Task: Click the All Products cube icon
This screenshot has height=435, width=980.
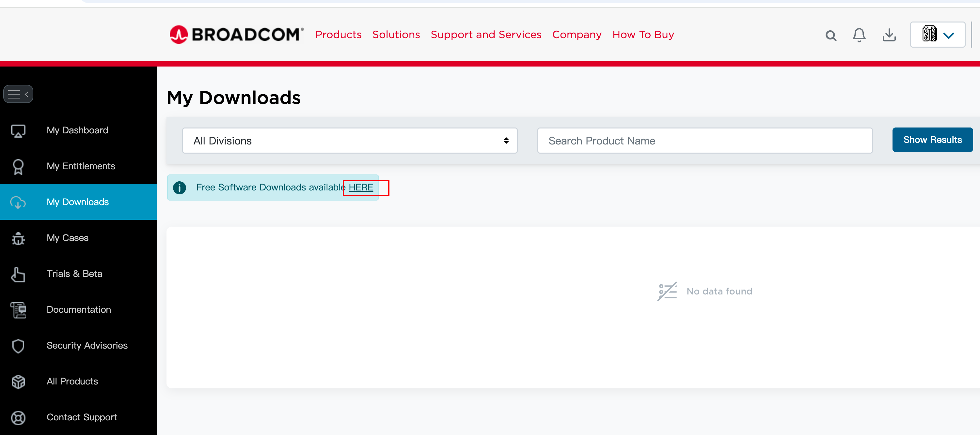Action: [18, 382]
